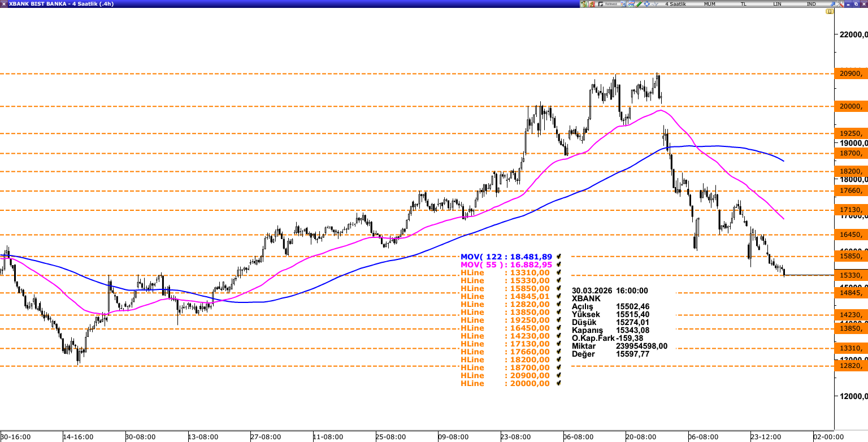Viewport: 868px width, 442px height.
Task: Click the 13310 level label on price axis
Action: (x=851, y=348)
